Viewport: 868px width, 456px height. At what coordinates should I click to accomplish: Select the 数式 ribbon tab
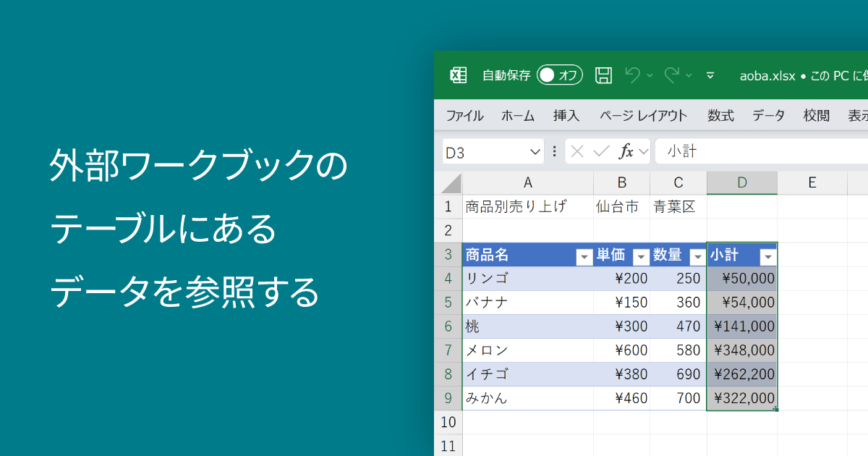point(720,115)
